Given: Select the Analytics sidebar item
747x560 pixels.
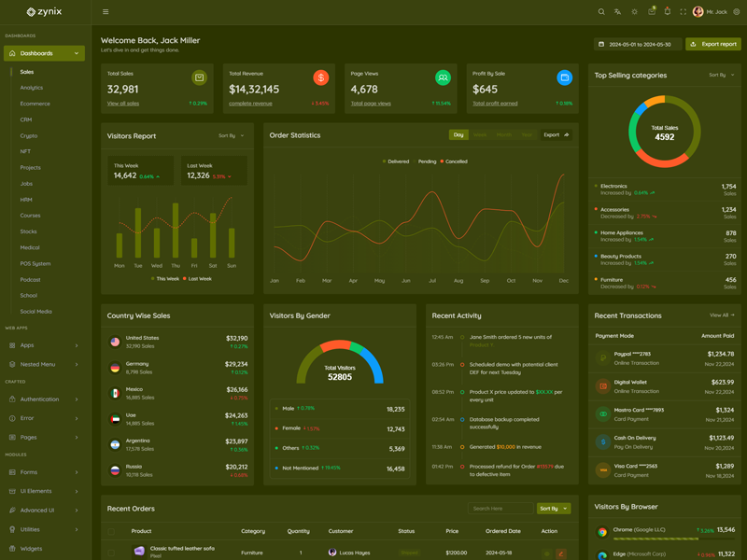Looking at the screenshot, I should point(32,88).
